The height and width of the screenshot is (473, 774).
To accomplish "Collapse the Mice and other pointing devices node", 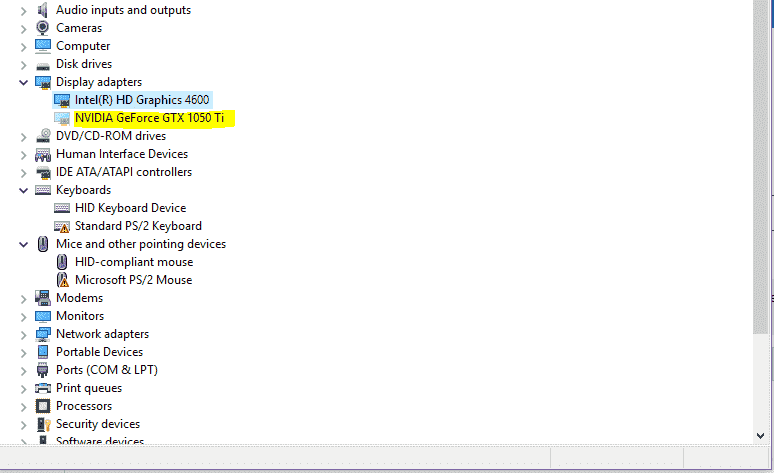I will click(x=23, y=244).
